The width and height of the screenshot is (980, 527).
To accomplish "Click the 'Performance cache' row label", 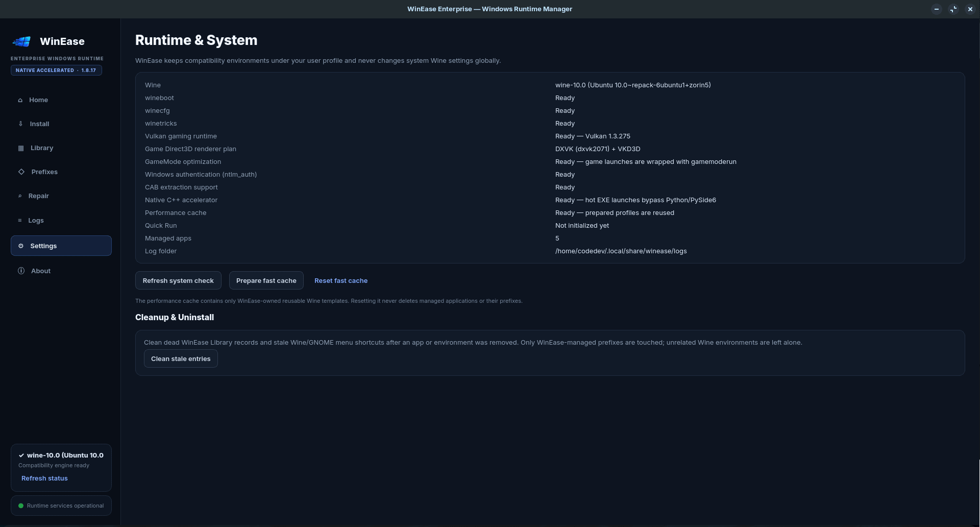I will (176, 213).
